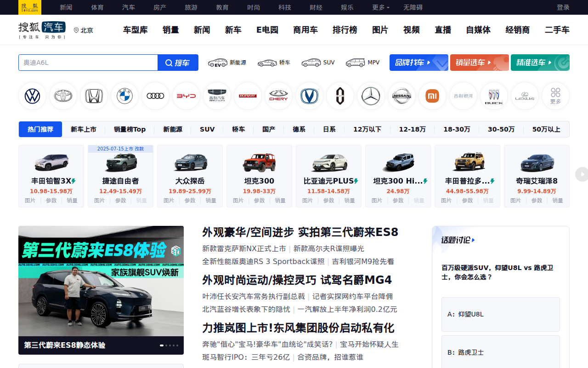This screenshot has width=588, height=368.
Task: Open the Changan brand logo
Action: pyautogui.click(x=310, y=96)
